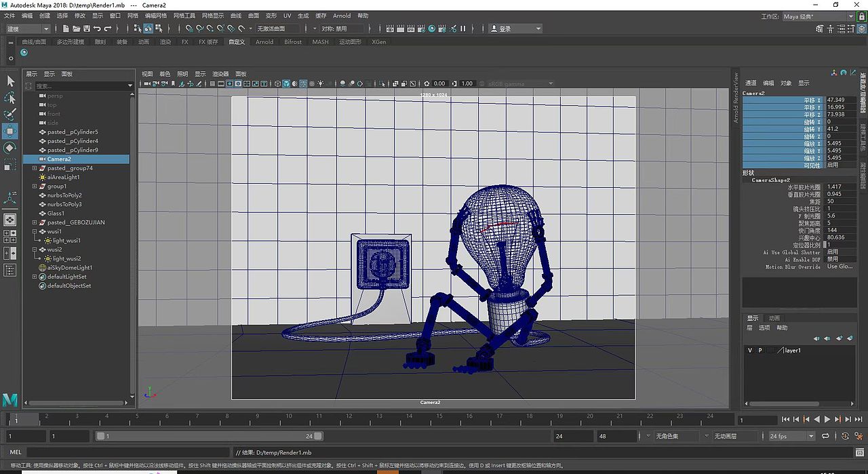Activate the Lasso select tool
The width and height of the screenshot is (868, 474).
pos(10,98)
